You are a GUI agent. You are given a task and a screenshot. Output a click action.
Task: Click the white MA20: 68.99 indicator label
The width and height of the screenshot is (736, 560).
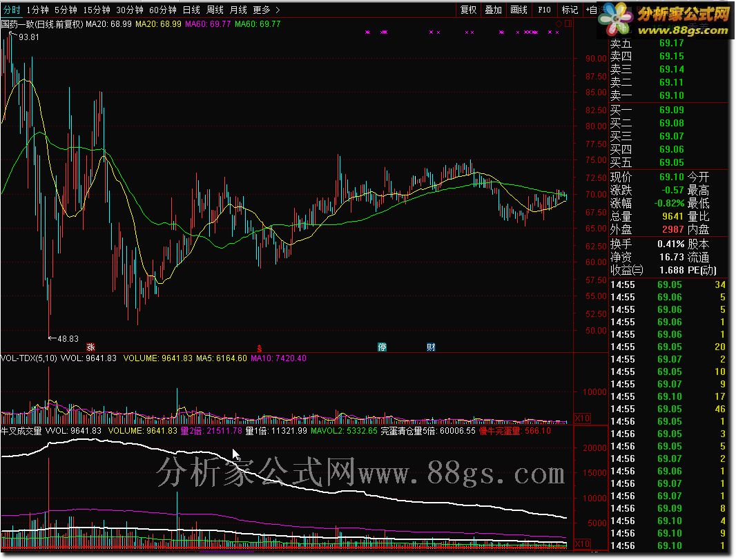tap(108, 24)
